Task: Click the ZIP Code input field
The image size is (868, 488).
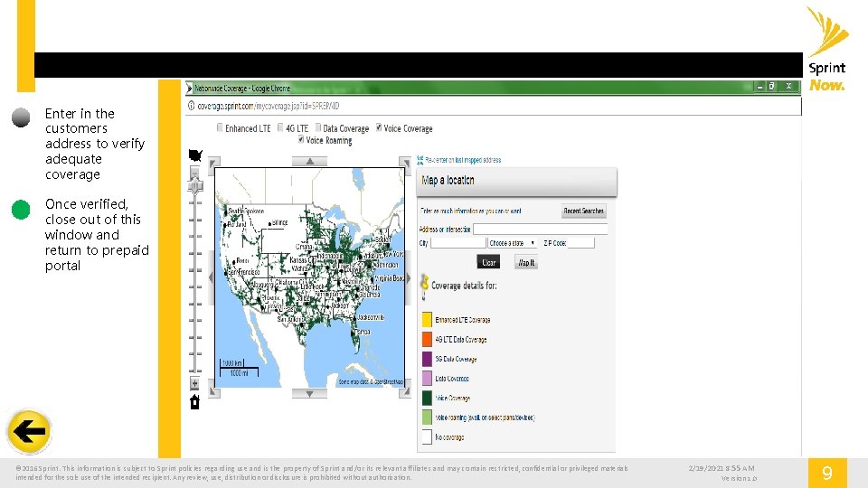Action: (x=580, y=243)
